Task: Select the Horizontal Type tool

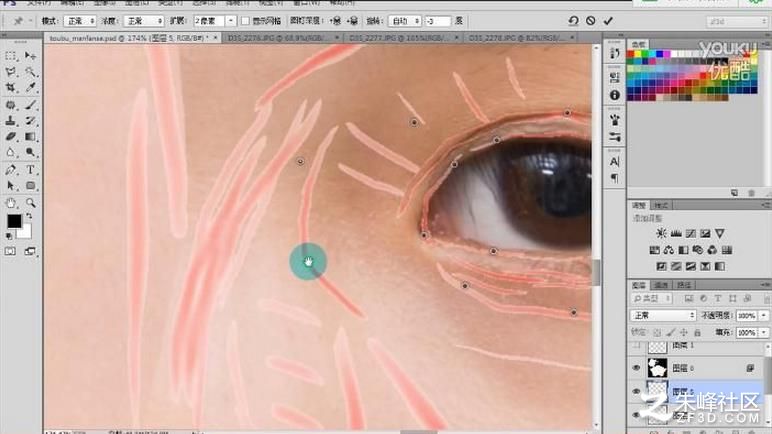Action: click(x=30, y=170)
